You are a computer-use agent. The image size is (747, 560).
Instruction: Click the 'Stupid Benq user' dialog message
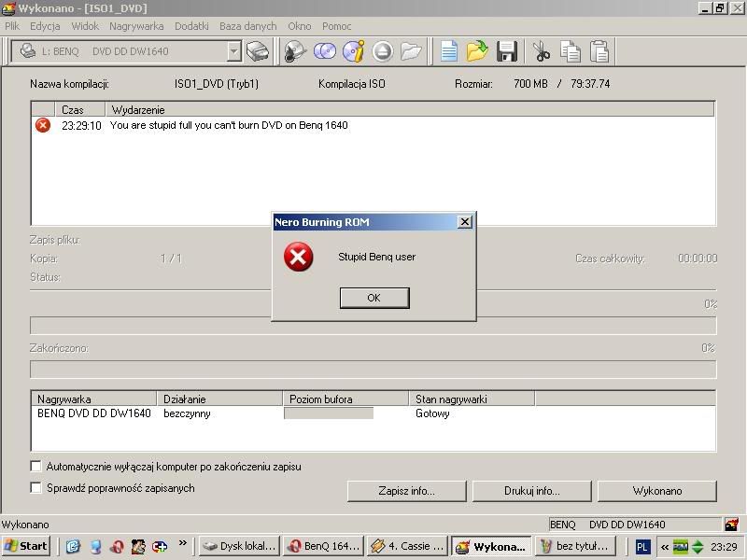[377, 257]
